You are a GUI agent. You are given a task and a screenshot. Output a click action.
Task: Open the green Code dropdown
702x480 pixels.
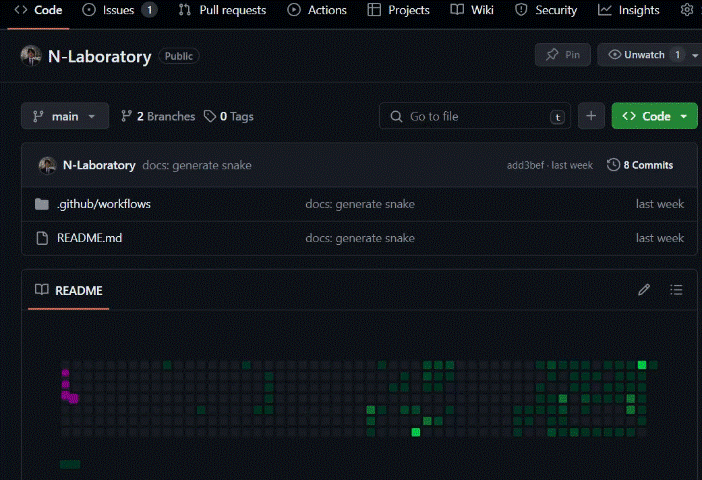[x=654, y=116]
